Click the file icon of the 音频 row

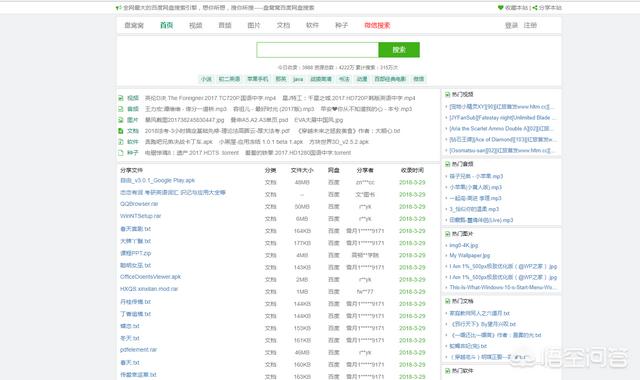(x=121, y=109)
